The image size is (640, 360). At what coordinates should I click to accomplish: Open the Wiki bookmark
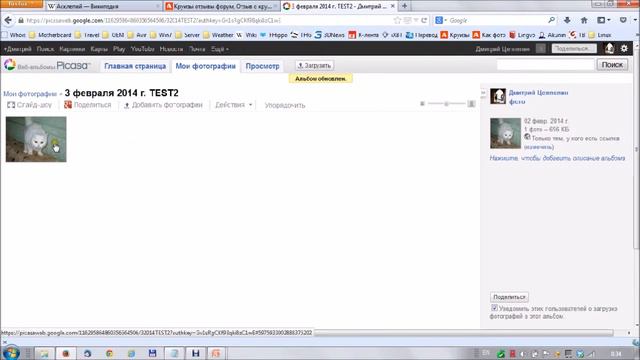click(x=247, y=35)
